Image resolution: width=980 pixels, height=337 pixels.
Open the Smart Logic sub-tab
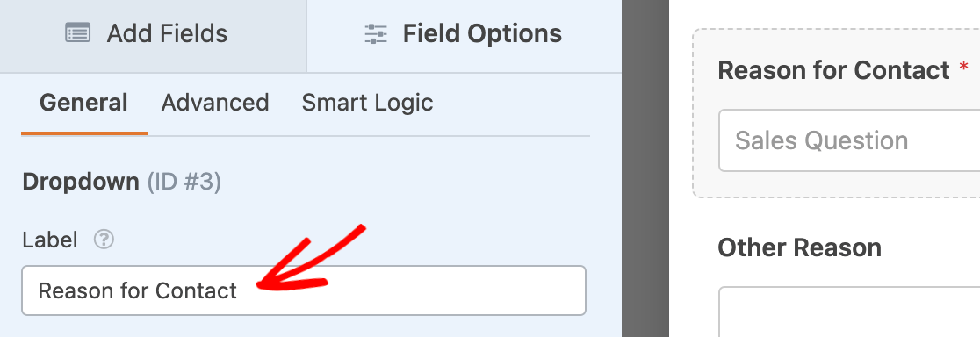pyautogui.click(x=367, y=103)
